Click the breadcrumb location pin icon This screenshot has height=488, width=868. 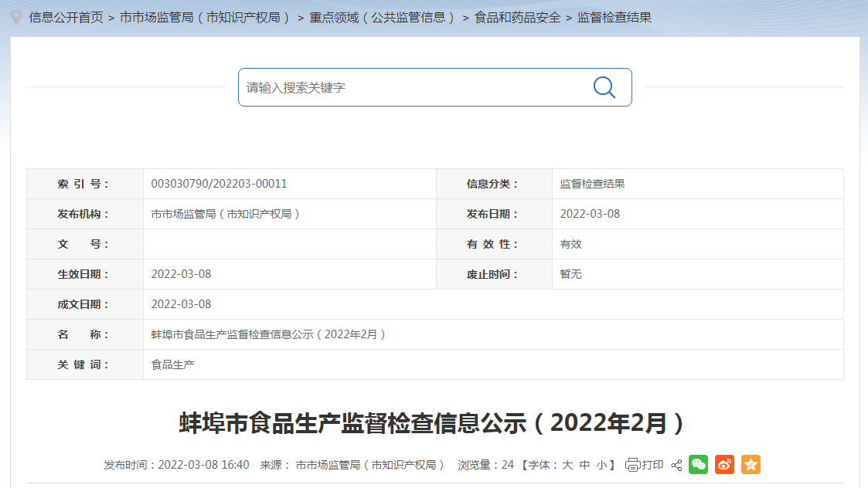[x=16, y=17]
